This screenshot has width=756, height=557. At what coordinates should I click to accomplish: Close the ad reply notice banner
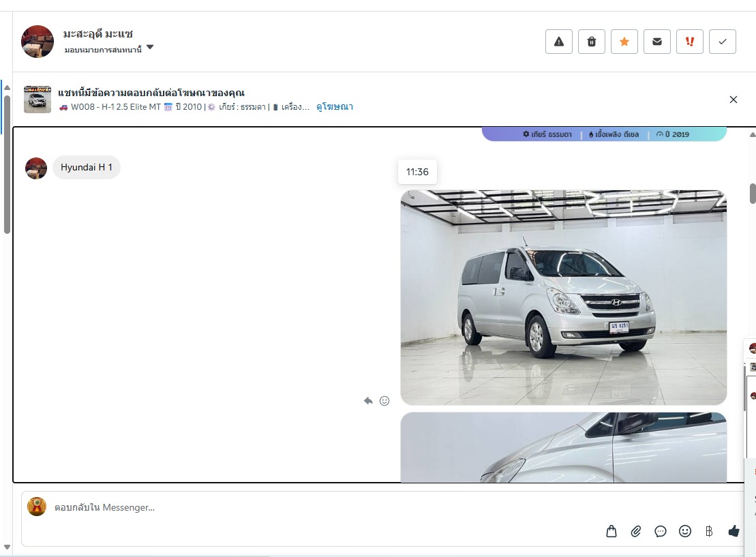pos(734,100)
